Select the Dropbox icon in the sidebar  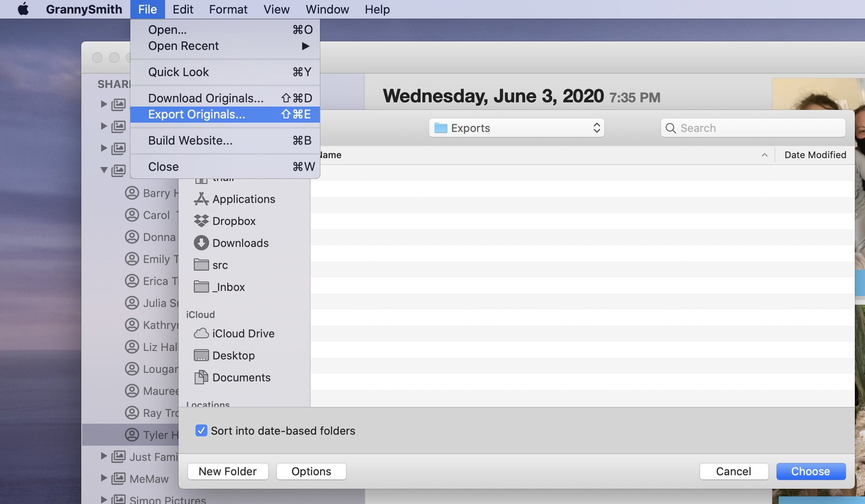pos(201,221)
